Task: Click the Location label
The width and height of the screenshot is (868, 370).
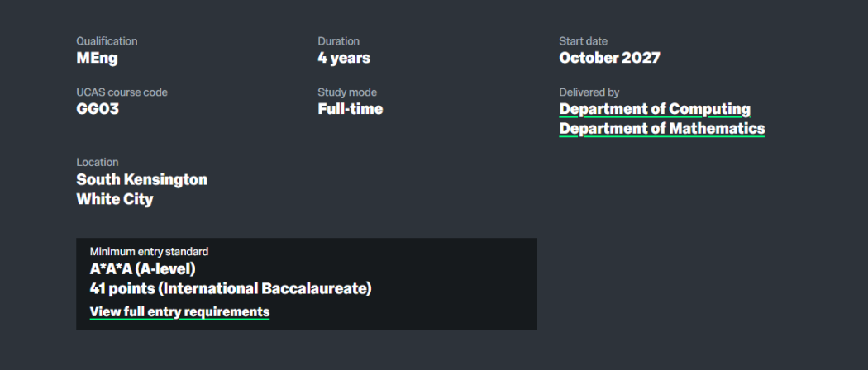Action: tap(98, 163)
